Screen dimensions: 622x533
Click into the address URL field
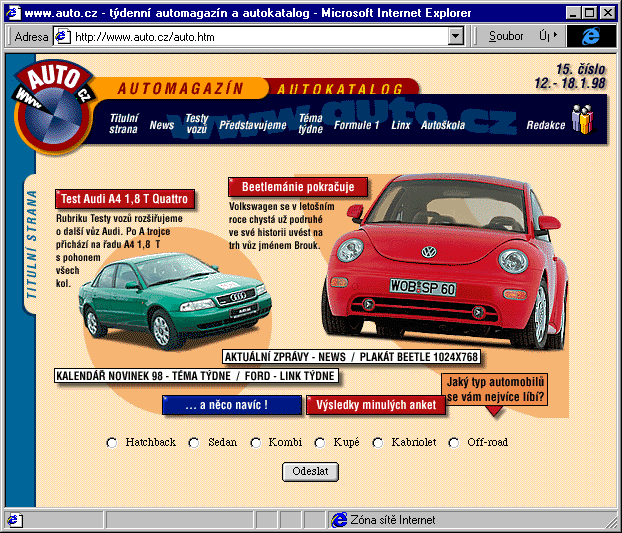pos(260,37)
